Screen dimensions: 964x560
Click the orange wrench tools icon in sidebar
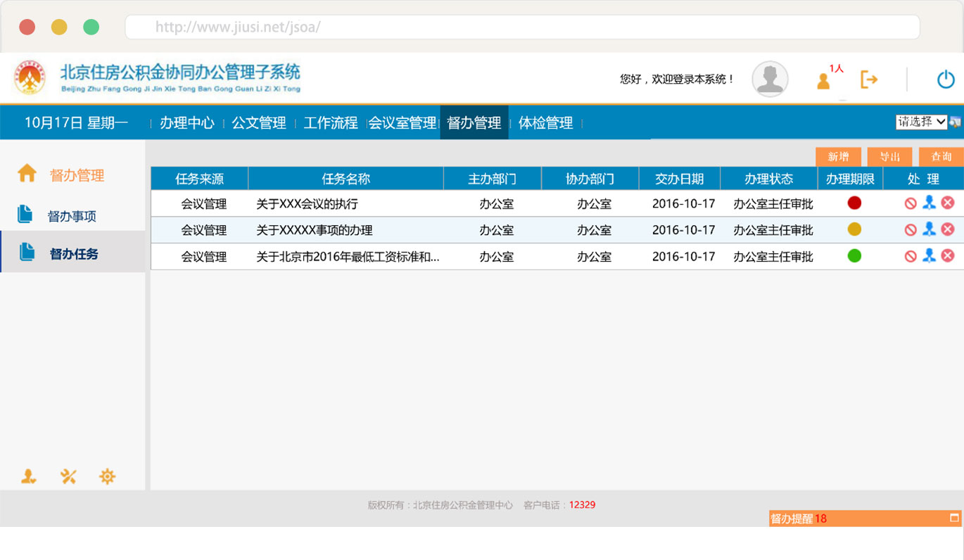(68, 477)
